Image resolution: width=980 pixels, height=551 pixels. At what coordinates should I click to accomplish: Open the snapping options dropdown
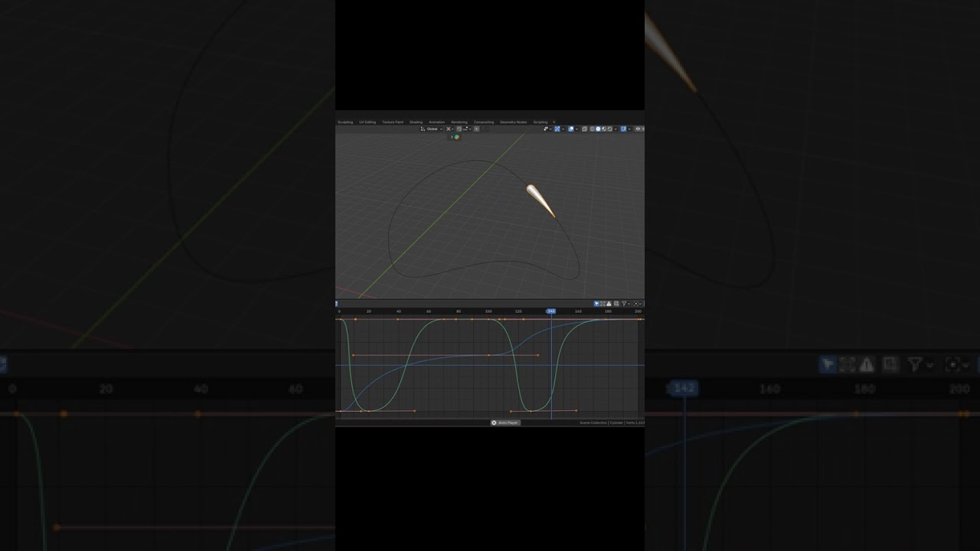point(467,129)
